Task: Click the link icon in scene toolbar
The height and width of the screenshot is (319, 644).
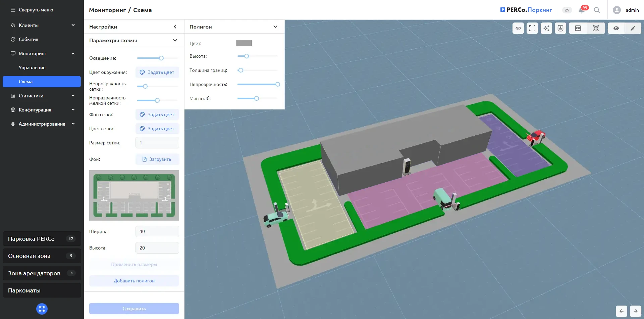Action: (518, 28)
